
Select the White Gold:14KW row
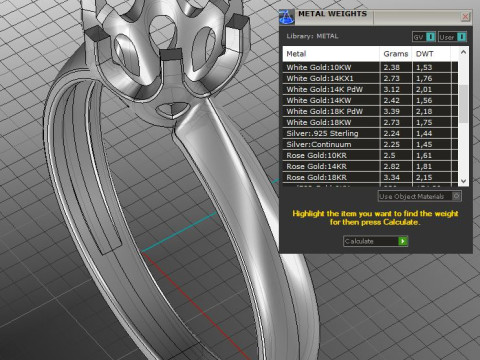coord(370,100)
